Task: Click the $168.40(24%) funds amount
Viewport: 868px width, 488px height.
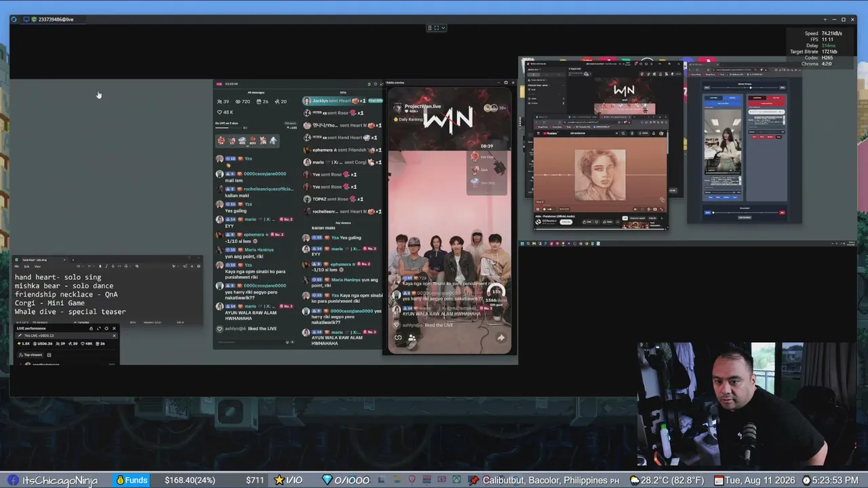Action: click(x=190, y=481)
